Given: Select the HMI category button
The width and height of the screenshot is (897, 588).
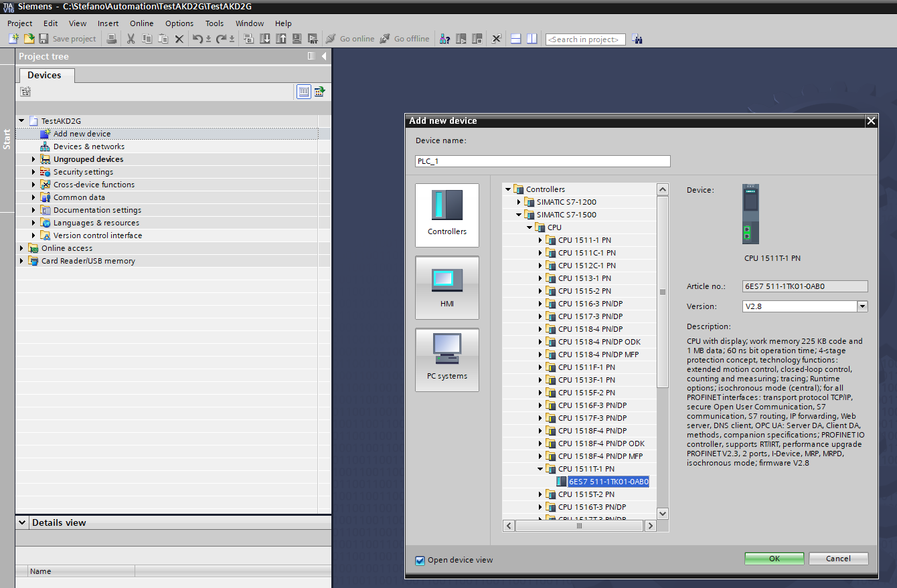Looking at the screenshot, I should point(447,288).
